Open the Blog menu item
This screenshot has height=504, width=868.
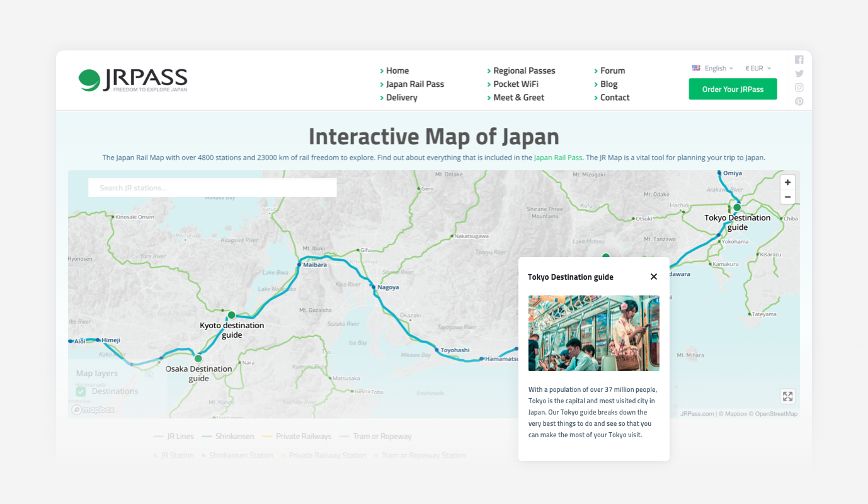[x=608, y=84]
